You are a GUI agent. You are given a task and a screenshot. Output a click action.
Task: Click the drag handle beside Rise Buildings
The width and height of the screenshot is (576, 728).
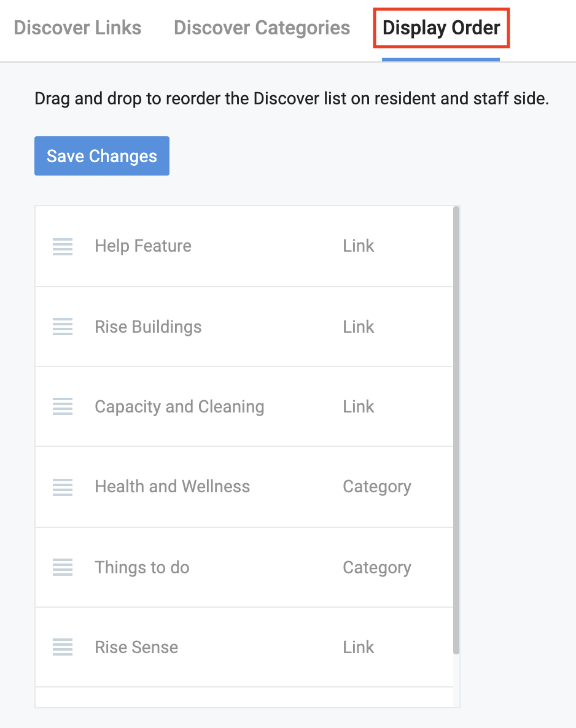pos(63,327)
